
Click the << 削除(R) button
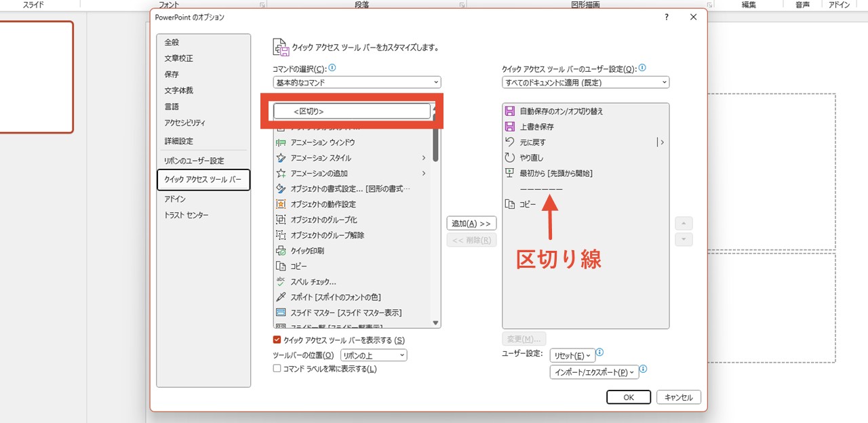tap(471, 240)
